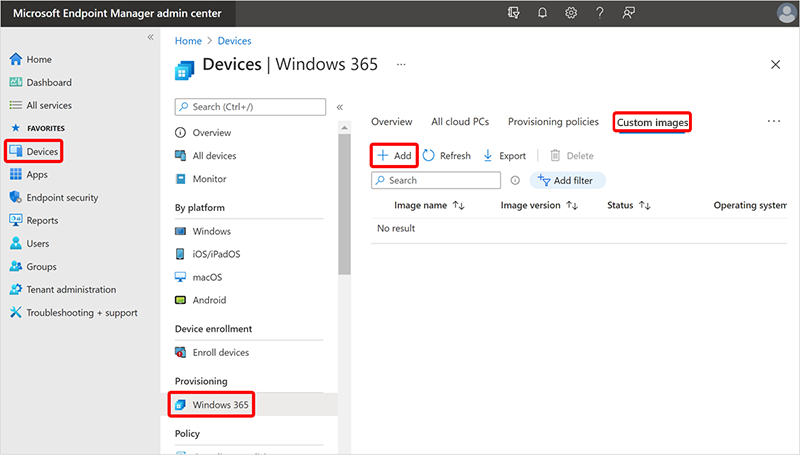Close the Devices Windows 365 blade
Image resolution: width=800 pixels, height=456 pixels.
775,65
